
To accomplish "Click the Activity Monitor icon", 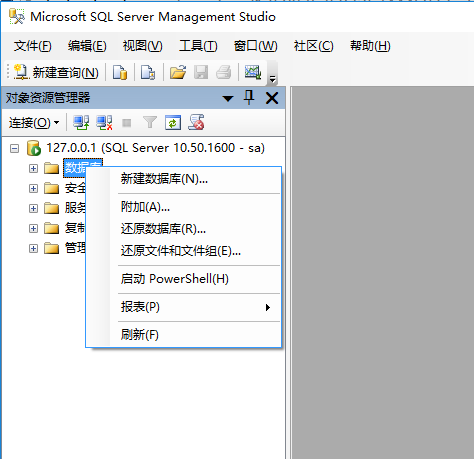I will pos(253,72).
